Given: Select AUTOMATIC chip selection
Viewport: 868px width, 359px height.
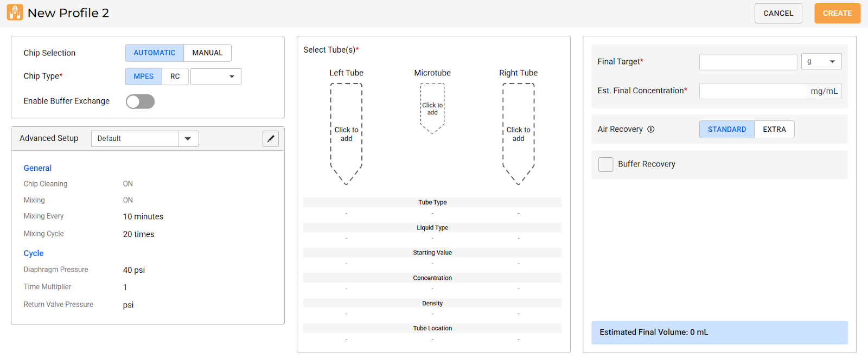Looking at the screenshot, I should [x=155, y=53].
